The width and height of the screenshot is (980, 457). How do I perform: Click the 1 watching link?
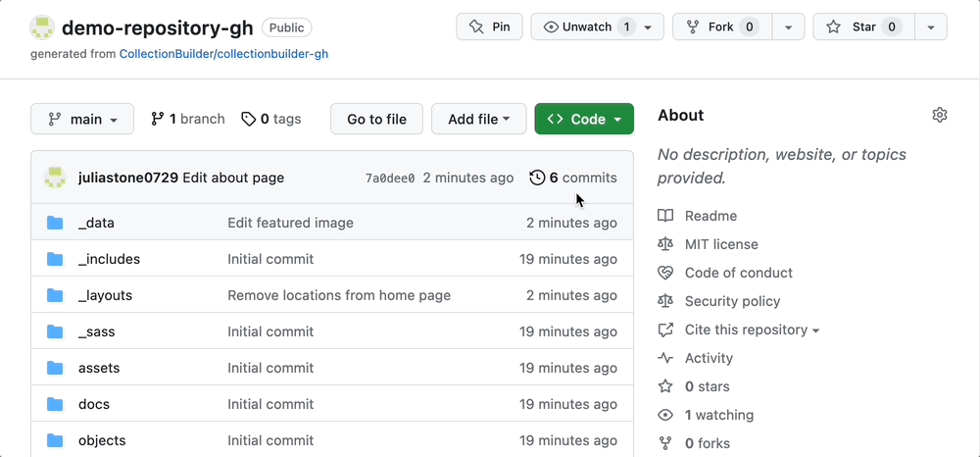click(719, 415)
